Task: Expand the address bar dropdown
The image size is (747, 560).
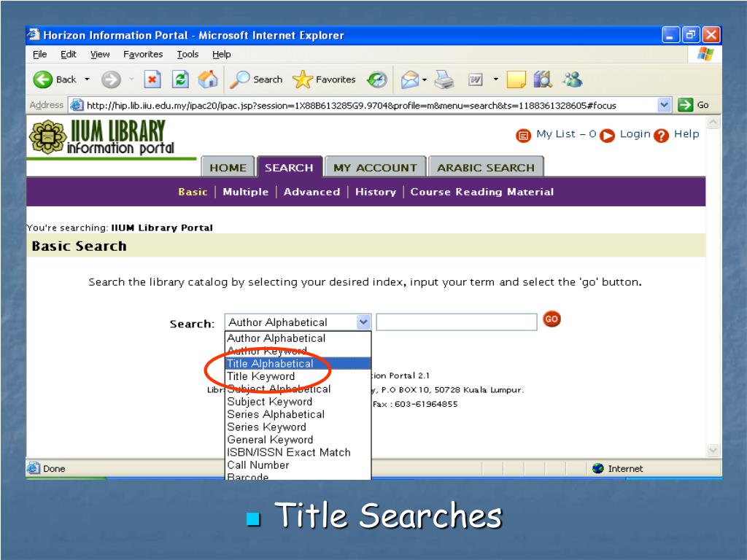Action: (664, 105)
